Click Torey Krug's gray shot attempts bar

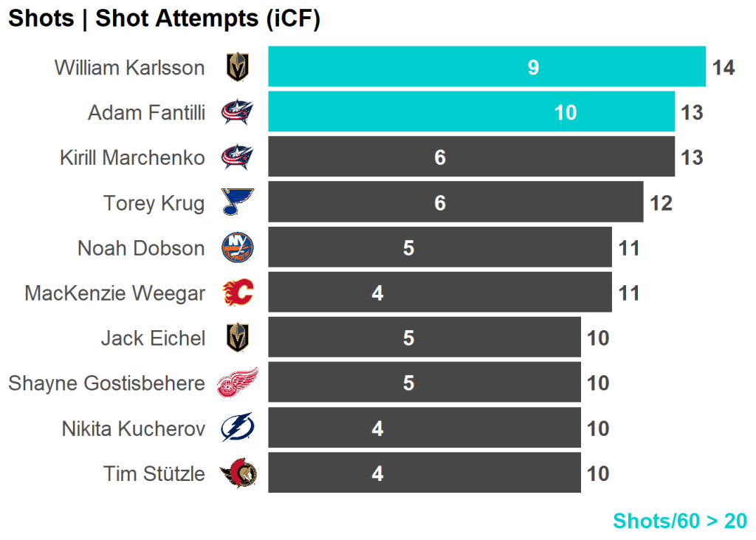(456, 202)
